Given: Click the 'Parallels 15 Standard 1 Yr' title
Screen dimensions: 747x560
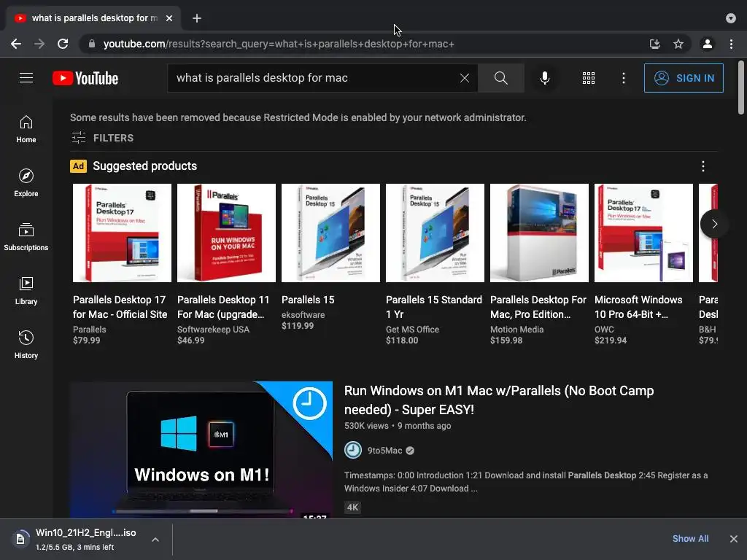Looking at the screenshot, I should (434, 307).
